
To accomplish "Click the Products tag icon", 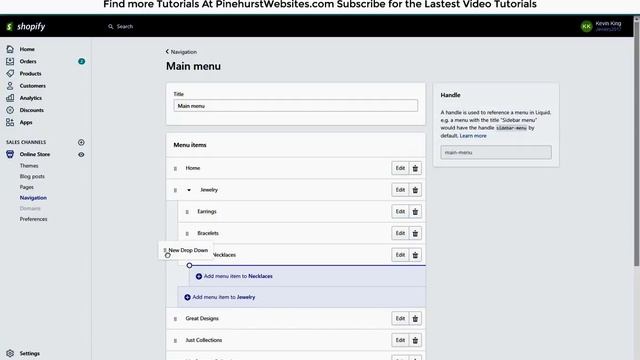I will pos(10,73).
